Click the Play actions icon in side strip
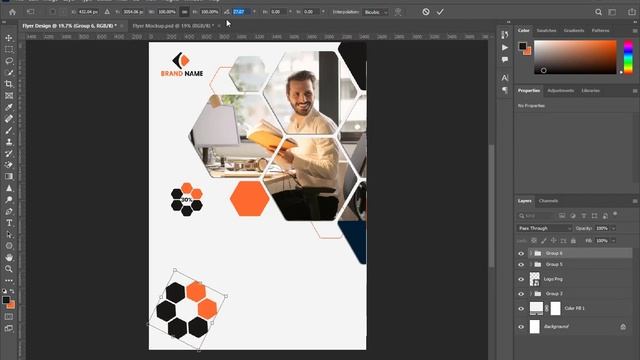This screenshot has width=640, height=360. [x=505, y=47]
